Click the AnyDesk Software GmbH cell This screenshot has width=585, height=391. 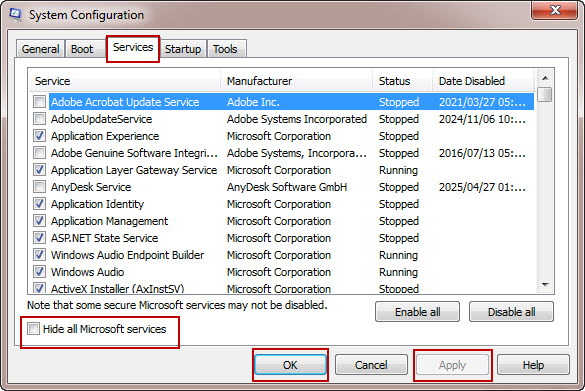pos(287,187)
